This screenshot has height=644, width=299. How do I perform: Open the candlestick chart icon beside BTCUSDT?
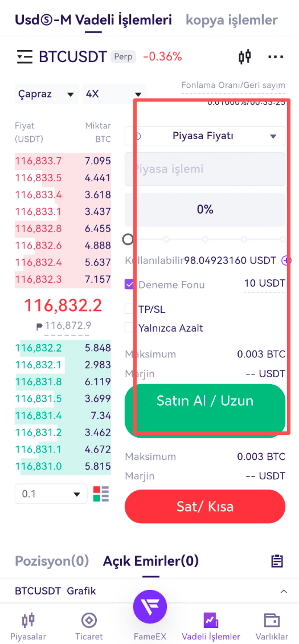point(245,56)
